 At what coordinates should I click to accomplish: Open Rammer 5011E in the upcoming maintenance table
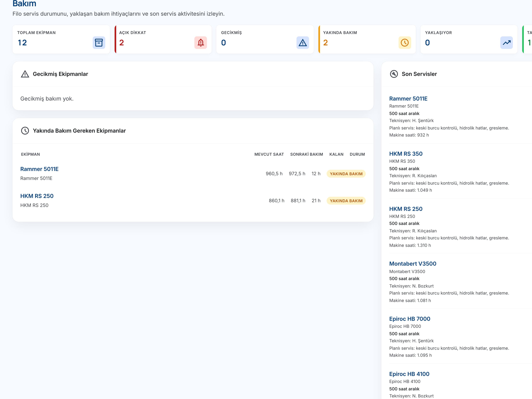[x=39, y=169]
